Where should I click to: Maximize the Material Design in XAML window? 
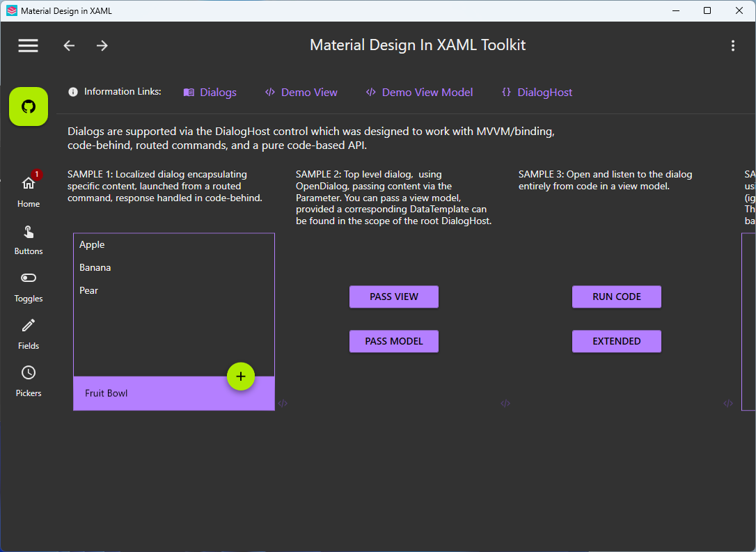(707, 10)
